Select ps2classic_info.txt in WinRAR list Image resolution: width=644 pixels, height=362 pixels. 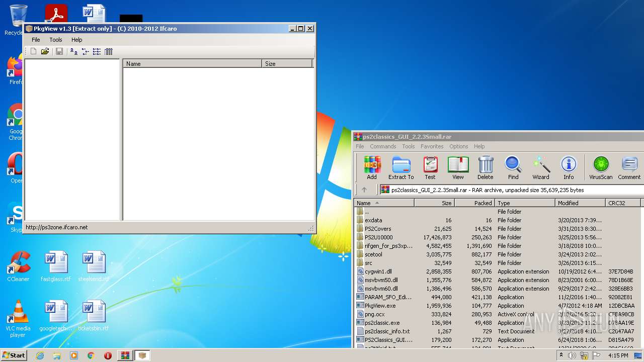387,331
